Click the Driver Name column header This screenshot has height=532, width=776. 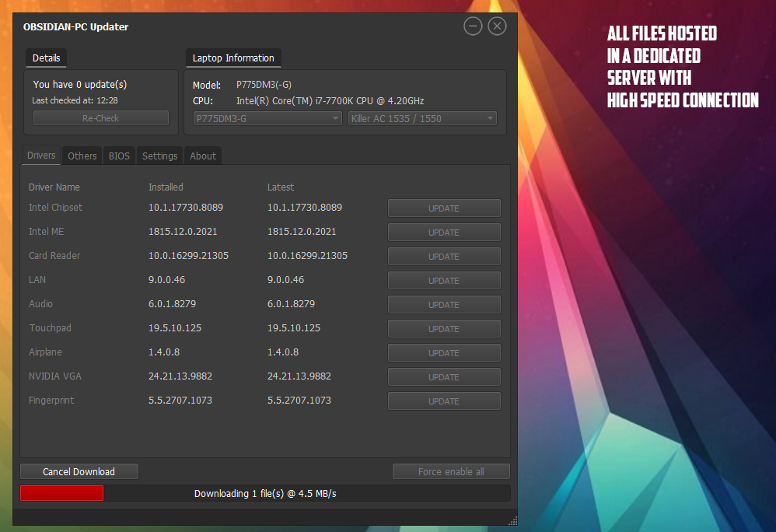click(54, 187)
